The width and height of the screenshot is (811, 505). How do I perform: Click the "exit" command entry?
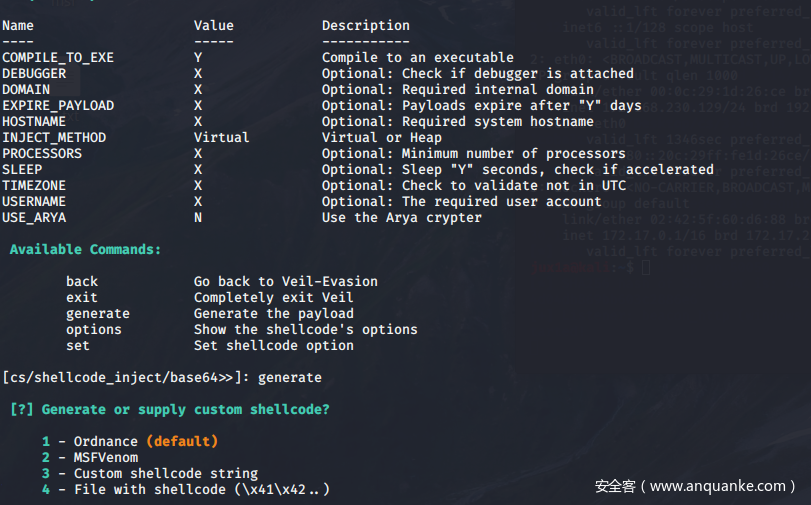pos(82,298)
